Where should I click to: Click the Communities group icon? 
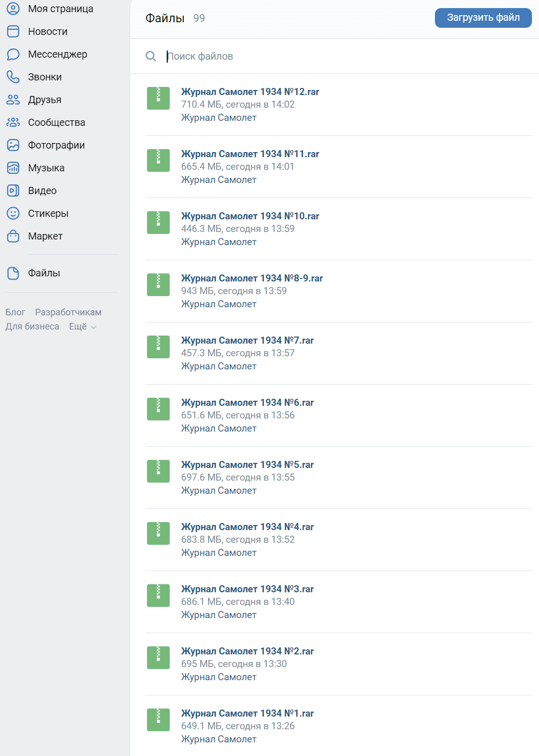tap(13, 122)
